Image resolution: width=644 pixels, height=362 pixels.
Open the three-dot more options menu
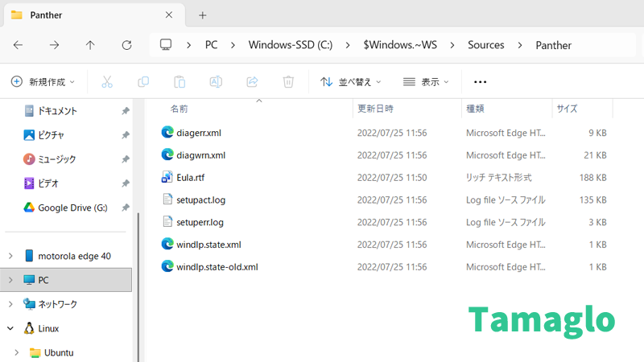click(x=481, y=82)
